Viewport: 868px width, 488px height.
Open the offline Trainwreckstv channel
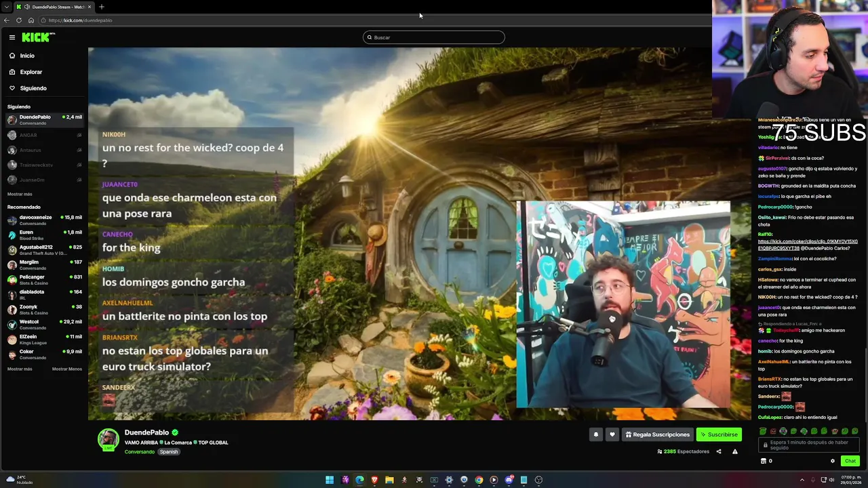(x=44, y=165)
